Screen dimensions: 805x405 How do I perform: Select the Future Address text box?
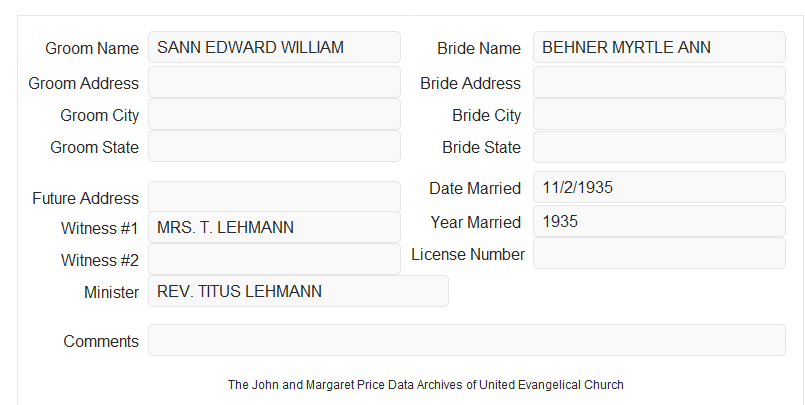tap(274, 197)
